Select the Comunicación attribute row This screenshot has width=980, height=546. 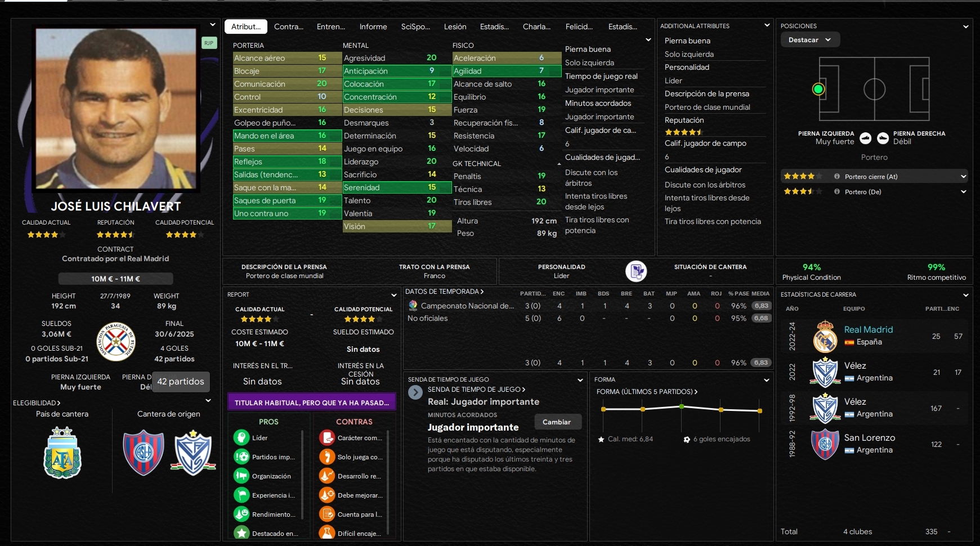(x=287, y=84)
